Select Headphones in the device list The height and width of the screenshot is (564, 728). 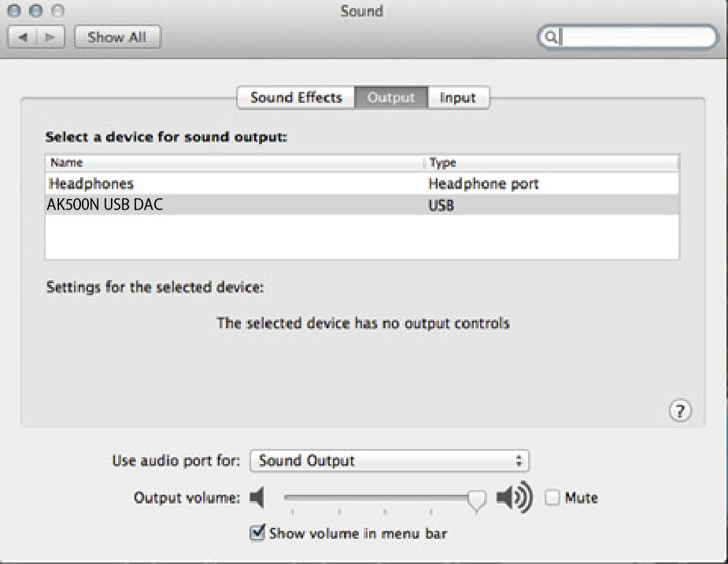point(362,184)
